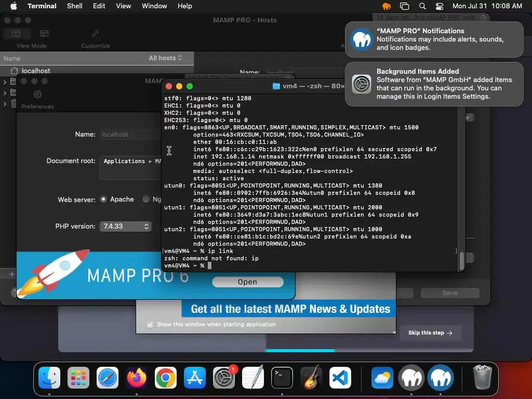
Task: Toggle Show this window when starting application
Action: pyautogui.click(x=150, y=324)
